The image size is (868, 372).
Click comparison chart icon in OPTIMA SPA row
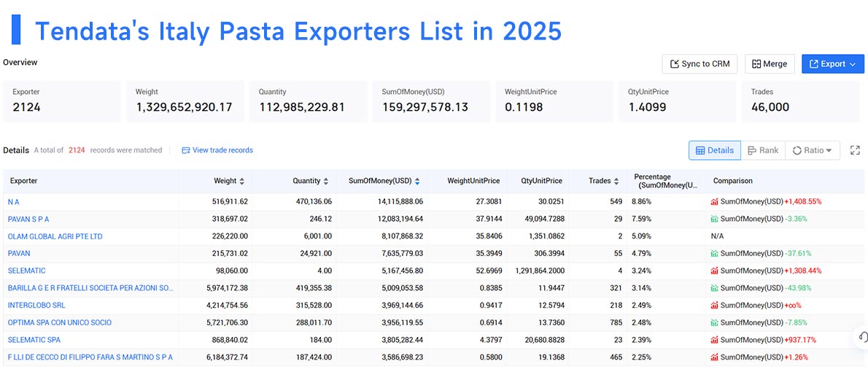point(714,322)
